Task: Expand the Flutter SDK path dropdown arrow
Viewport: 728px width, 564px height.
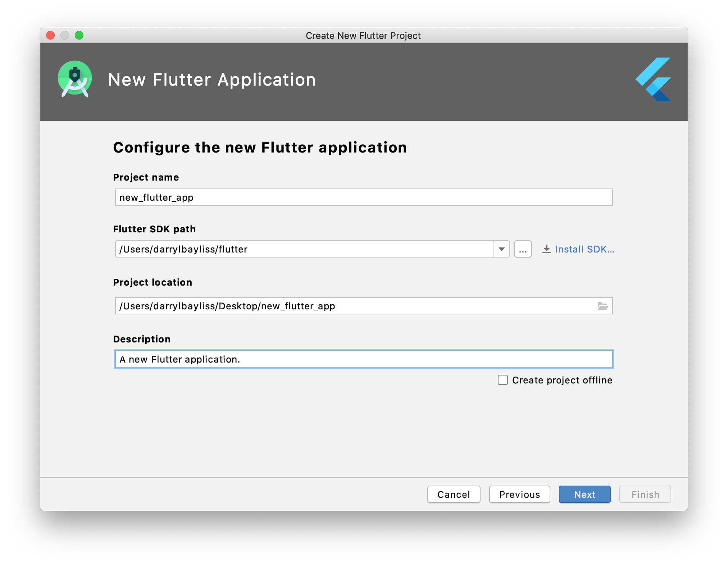Action: pyautogui.click(x=502, y=249)
